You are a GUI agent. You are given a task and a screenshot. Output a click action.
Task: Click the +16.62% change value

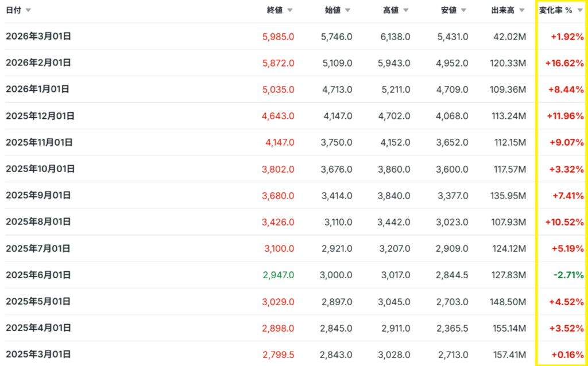click(x=564, y=63)
